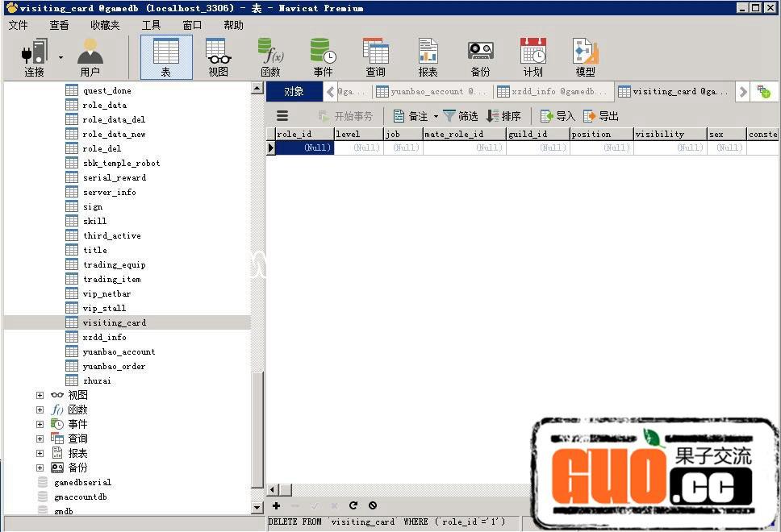The image size is (781, 532).
Task: Click the 导出 (Export) button
Action: click(600, 116)
